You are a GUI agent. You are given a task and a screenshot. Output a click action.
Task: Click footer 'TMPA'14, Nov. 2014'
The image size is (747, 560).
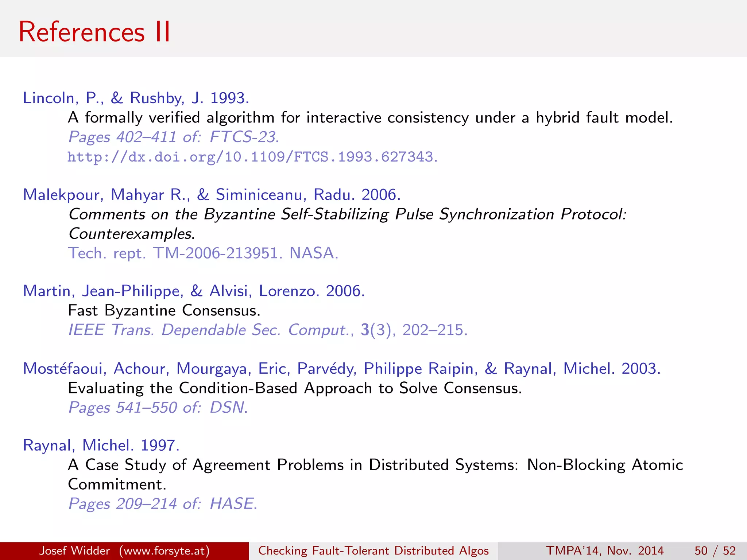pyautogui.click(x=605, y=551)
